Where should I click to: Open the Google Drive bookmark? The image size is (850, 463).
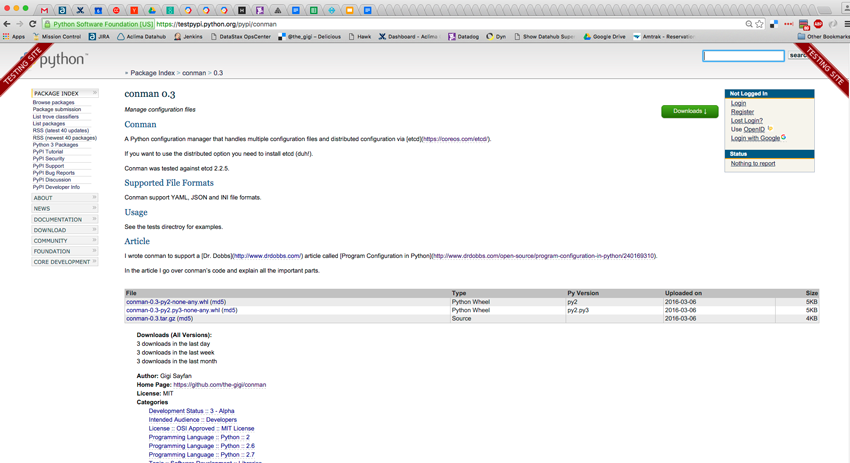604,36
